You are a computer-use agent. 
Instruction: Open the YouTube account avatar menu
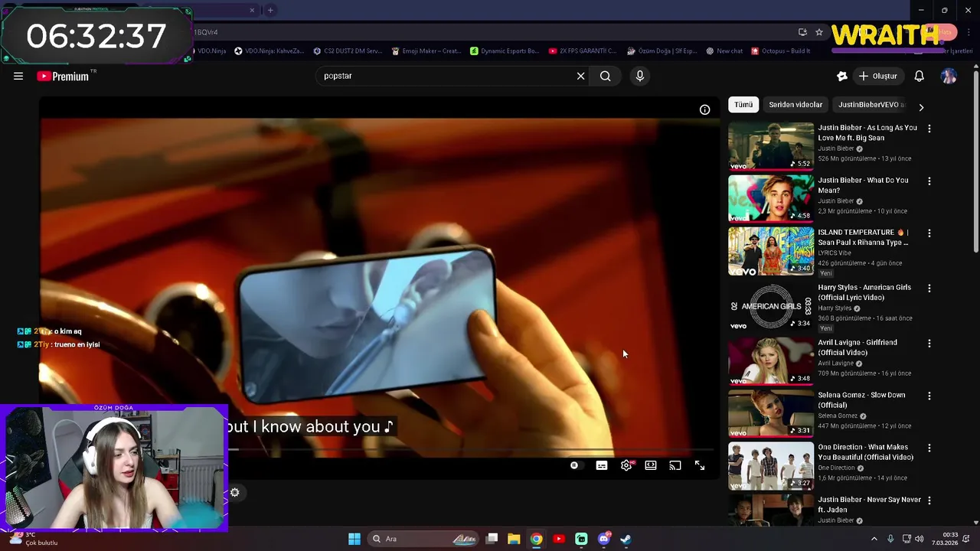tap(949, 76)
